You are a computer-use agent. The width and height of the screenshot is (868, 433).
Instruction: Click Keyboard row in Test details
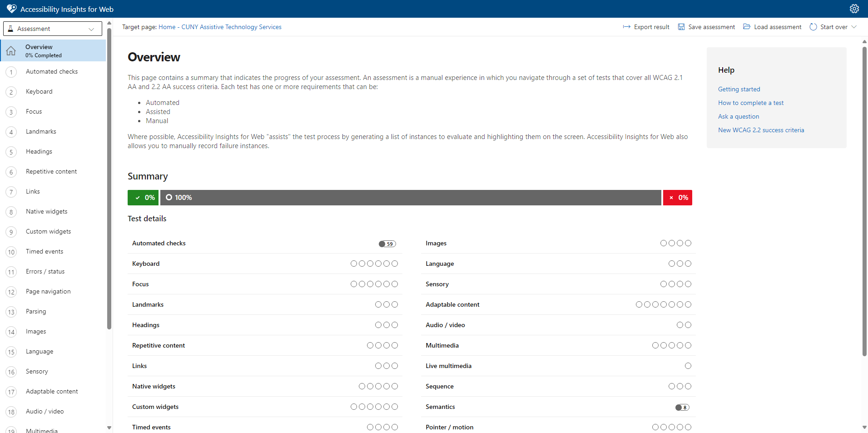pyautogui.click(x=265, y=264)
